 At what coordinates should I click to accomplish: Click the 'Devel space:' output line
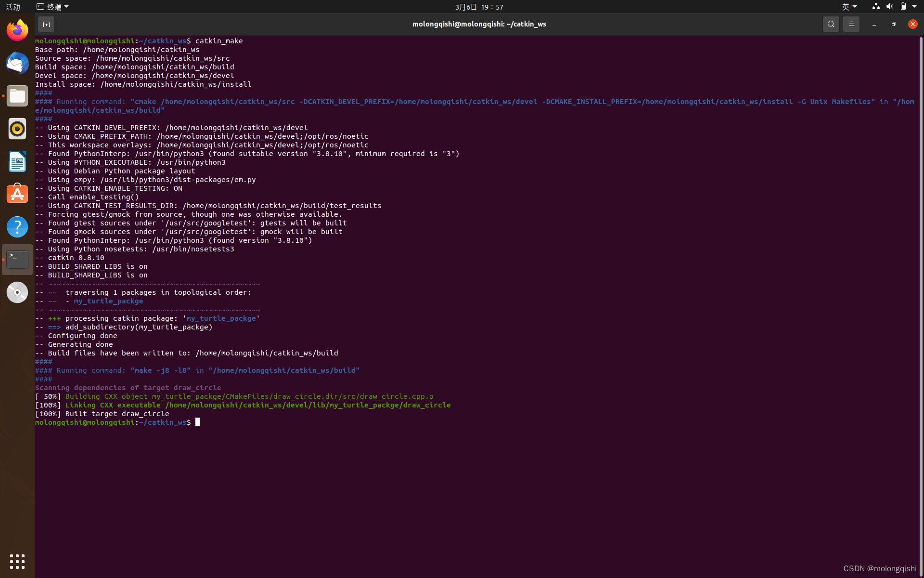coord(134,76)
